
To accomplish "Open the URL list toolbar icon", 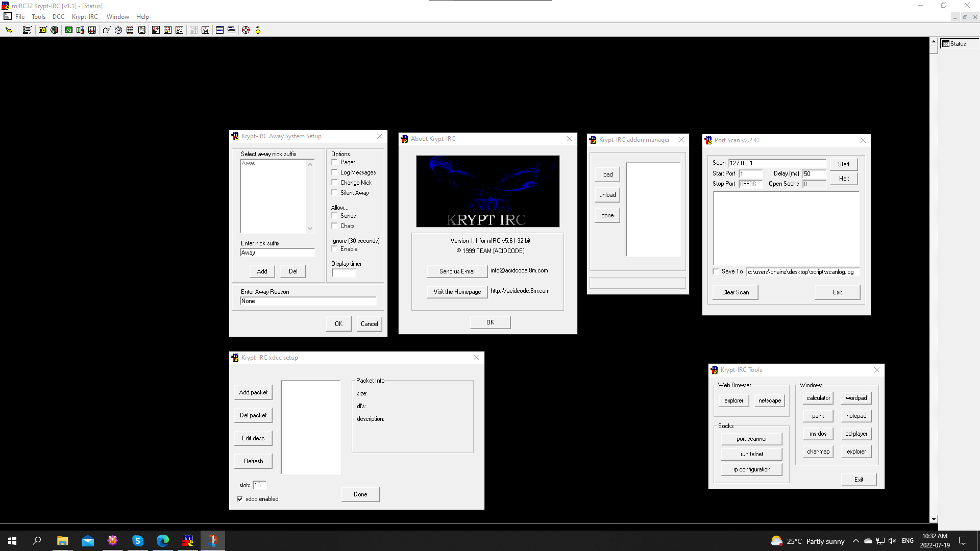I will 205,30.
